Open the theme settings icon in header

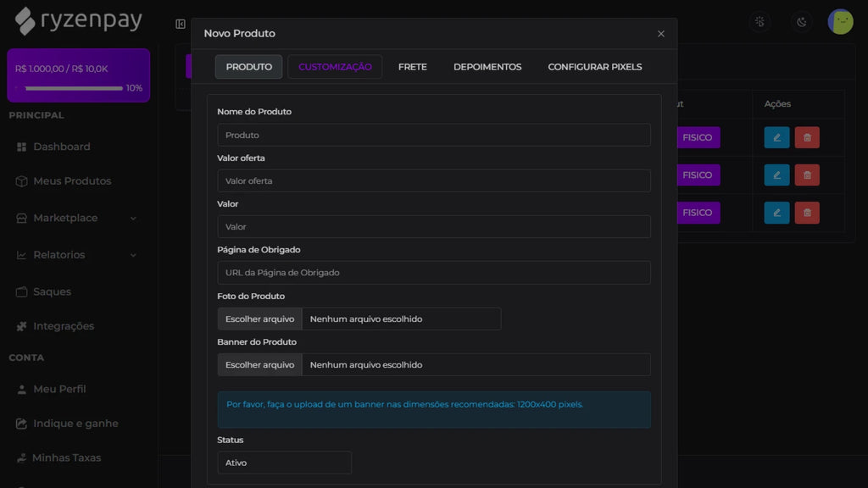(x=759, y=22)
